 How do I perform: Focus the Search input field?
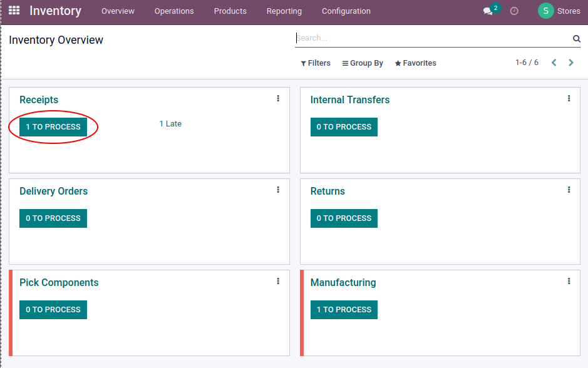433,38
